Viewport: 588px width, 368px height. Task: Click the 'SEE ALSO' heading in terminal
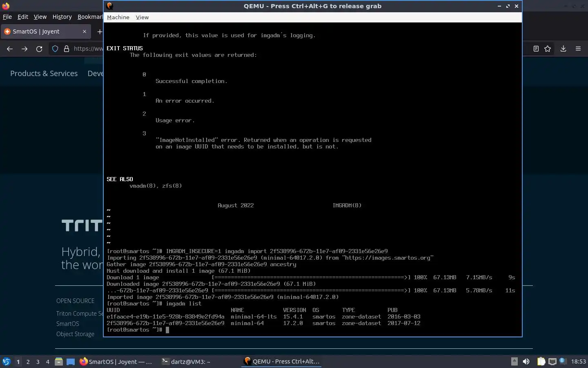click(120, 179)
